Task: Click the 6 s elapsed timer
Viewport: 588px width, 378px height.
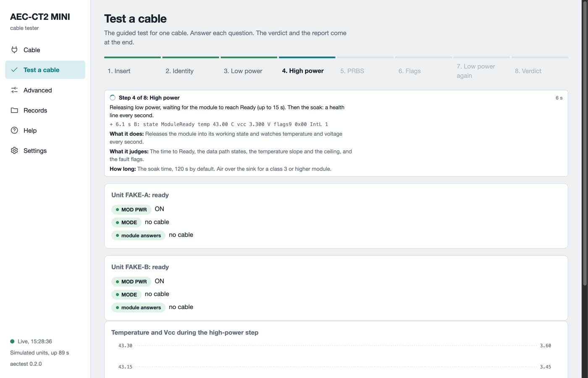Action: [x=559, y=98]
